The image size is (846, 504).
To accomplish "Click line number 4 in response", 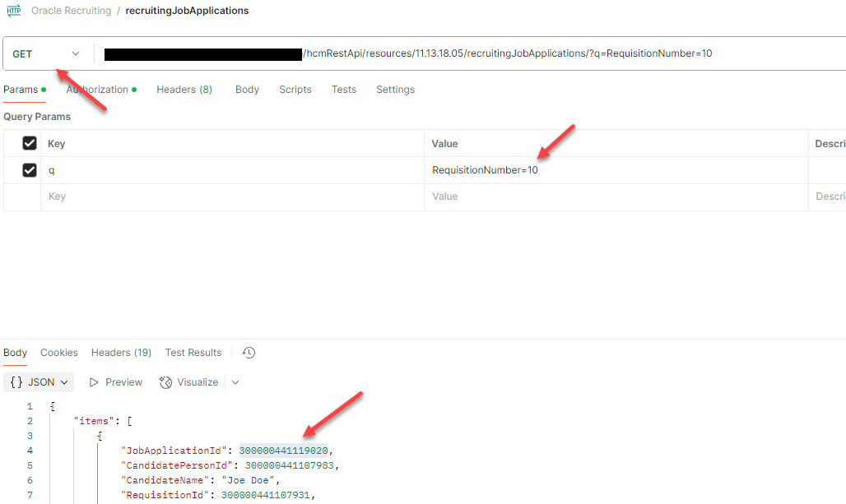I will pos(30,451).
